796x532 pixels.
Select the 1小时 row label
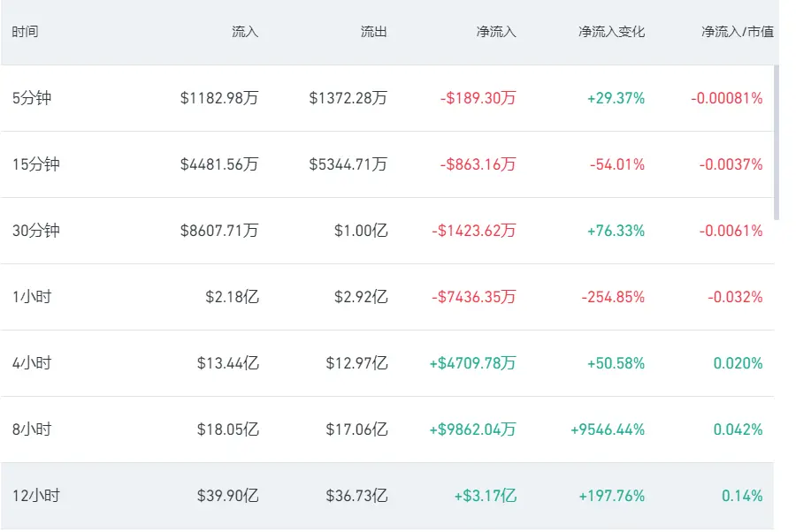[x=32, y=297]
